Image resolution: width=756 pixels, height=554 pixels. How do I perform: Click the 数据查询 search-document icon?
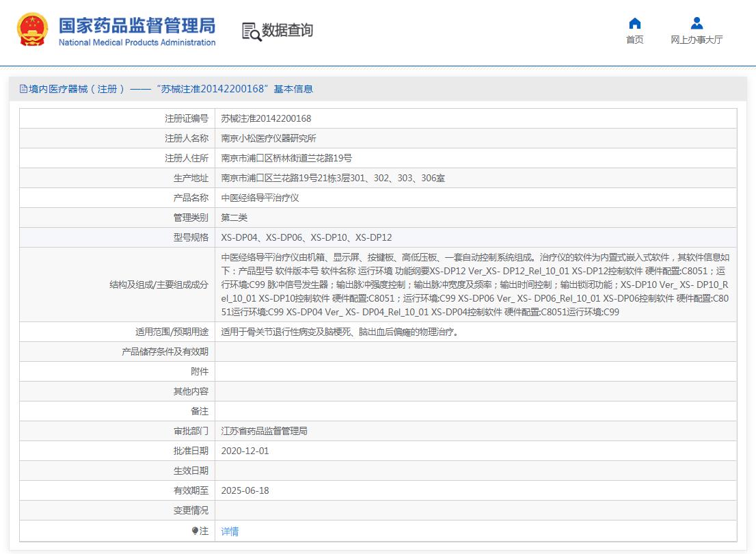point(251,31)
